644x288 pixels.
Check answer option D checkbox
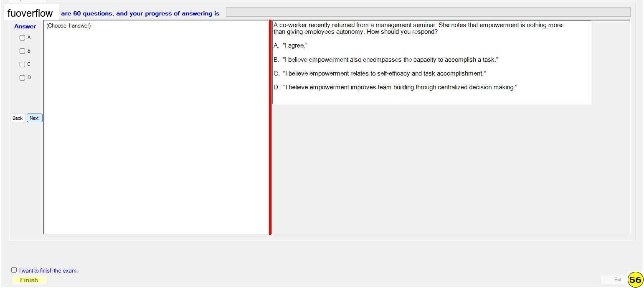point(23,78)
